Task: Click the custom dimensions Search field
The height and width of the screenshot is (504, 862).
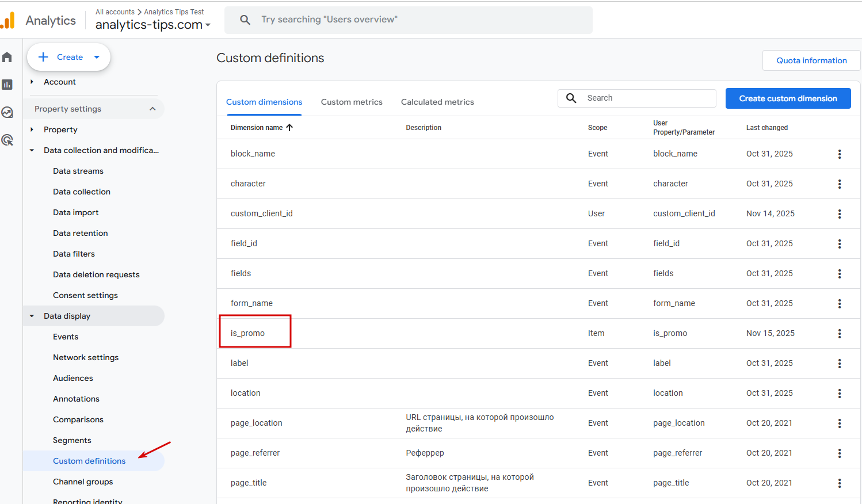Action: [647, 98]
